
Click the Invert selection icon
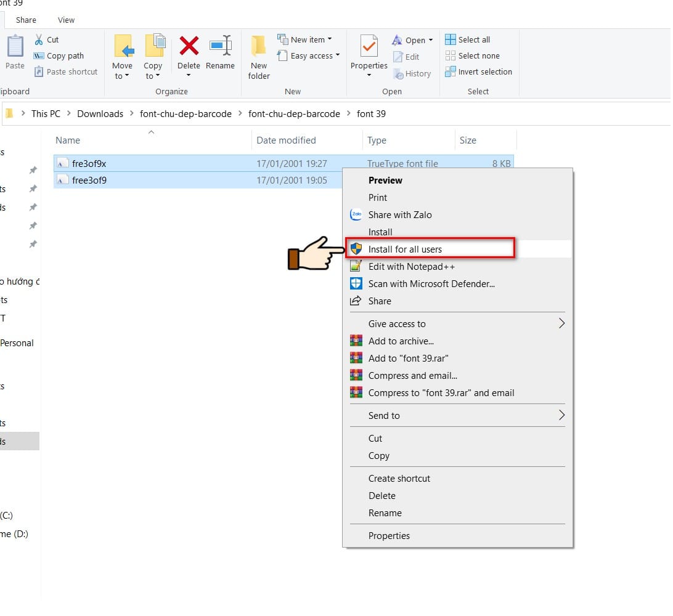pos(451,71)
